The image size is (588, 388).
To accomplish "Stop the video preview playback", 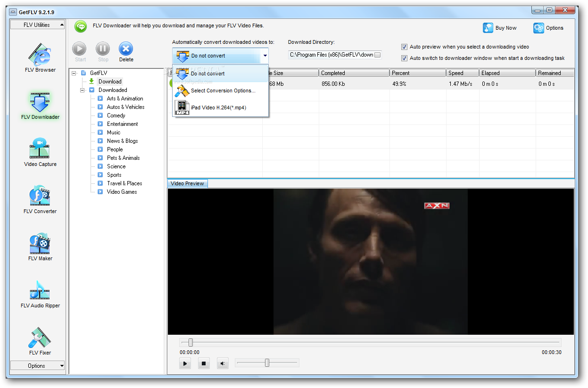I will 204,363.
